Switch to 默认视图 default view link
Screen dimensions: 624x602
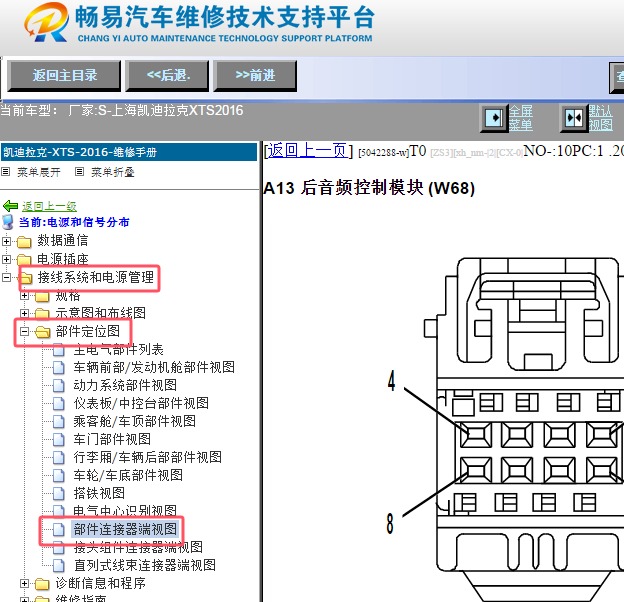click(601, 118)
